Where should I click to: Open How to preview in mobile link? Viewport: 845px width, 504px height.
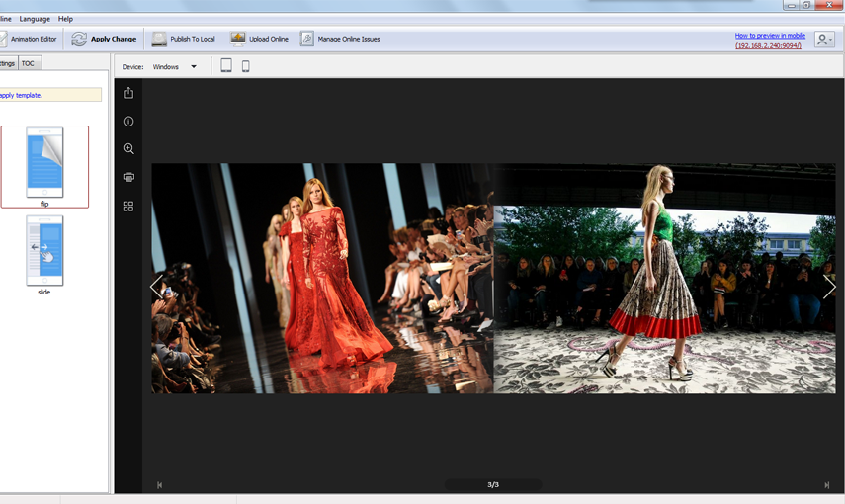click(768, 35)
